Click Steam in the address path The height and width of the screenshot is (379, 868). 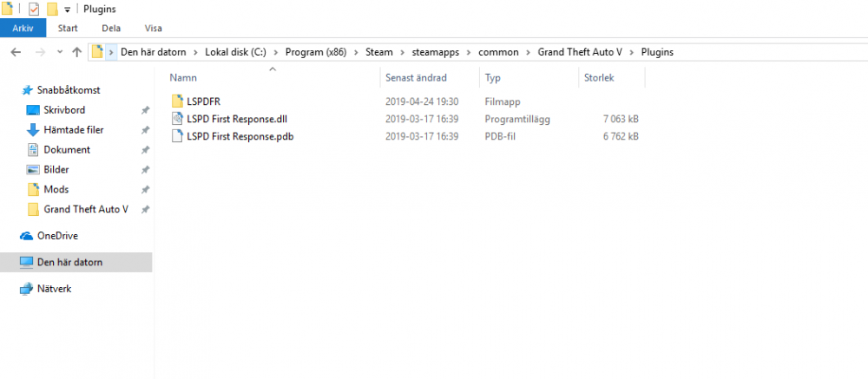(x=379, y=53)
